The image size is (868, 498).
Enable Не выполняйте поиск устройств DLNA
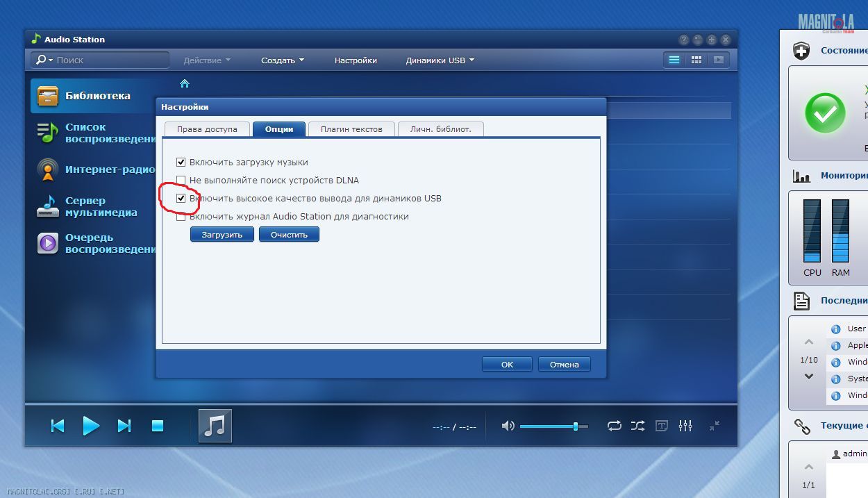pos(181,180)
